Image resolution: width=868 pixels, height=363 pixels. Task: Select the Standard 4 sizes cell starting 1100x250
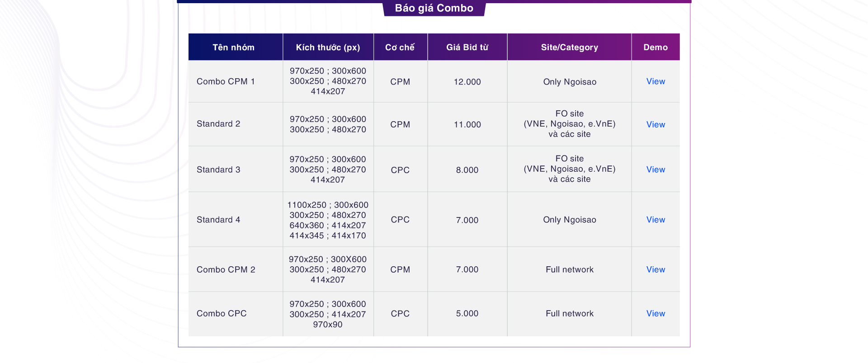pos(328,220)
